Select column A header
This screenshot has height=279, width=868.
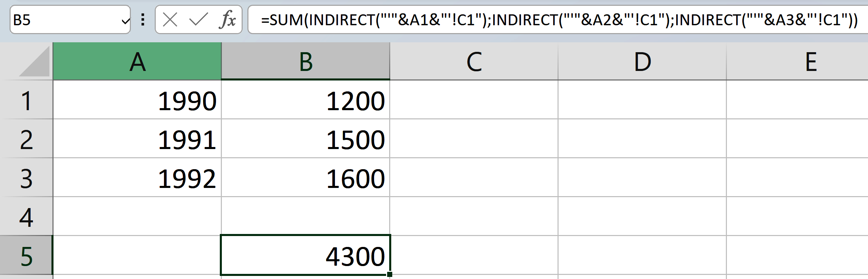click(x=137, y=61)
